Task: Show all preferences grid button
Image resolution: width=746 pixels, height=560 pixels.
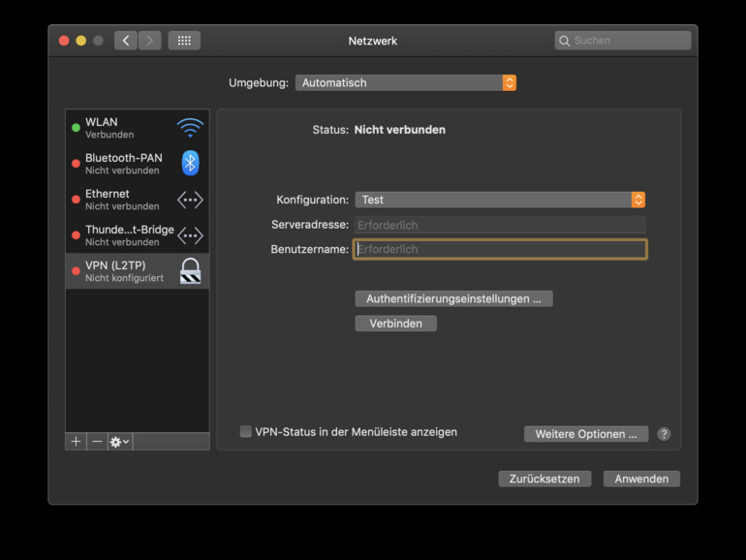Action: [184, 41]
